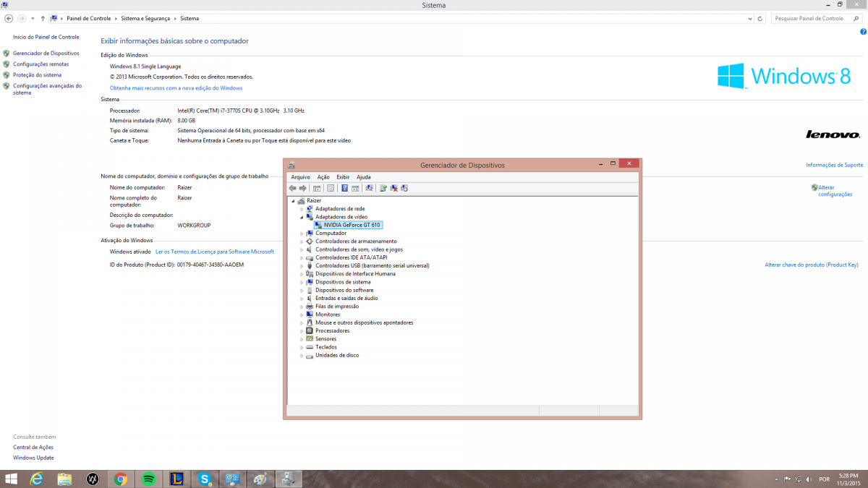Open Paint from the taskbar

click(261, 479)
